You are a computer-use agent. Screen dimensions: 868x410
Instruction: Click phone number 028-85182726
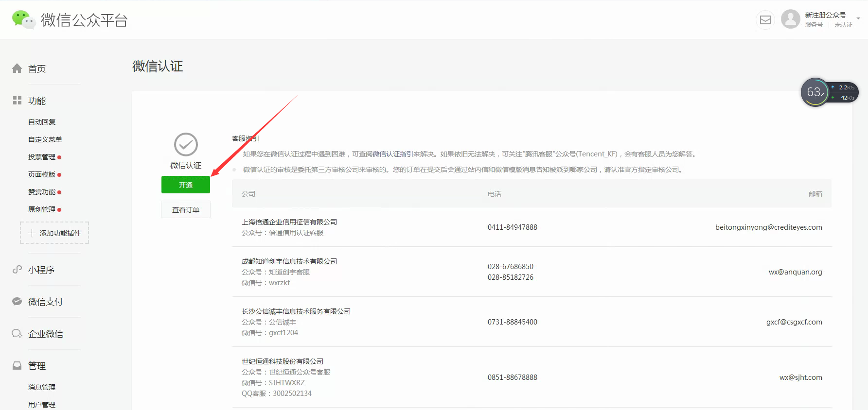click(x=511, y=277)
